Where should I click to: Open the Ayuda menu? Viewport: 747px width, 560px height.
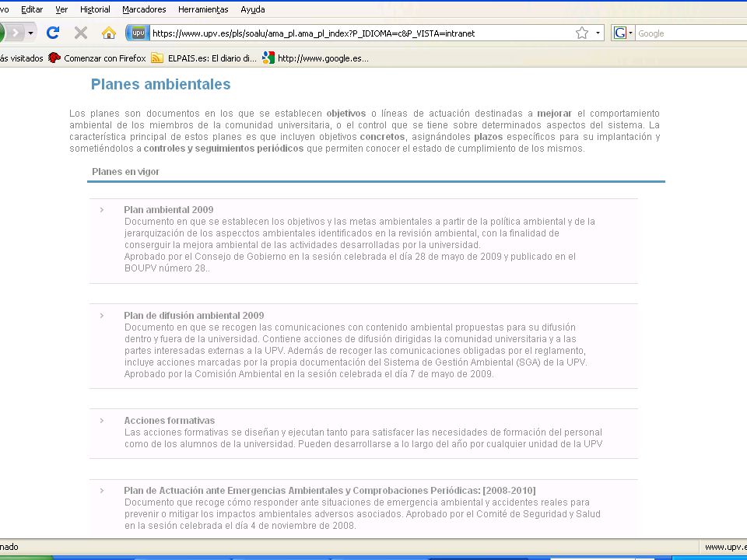coord(252,9)
